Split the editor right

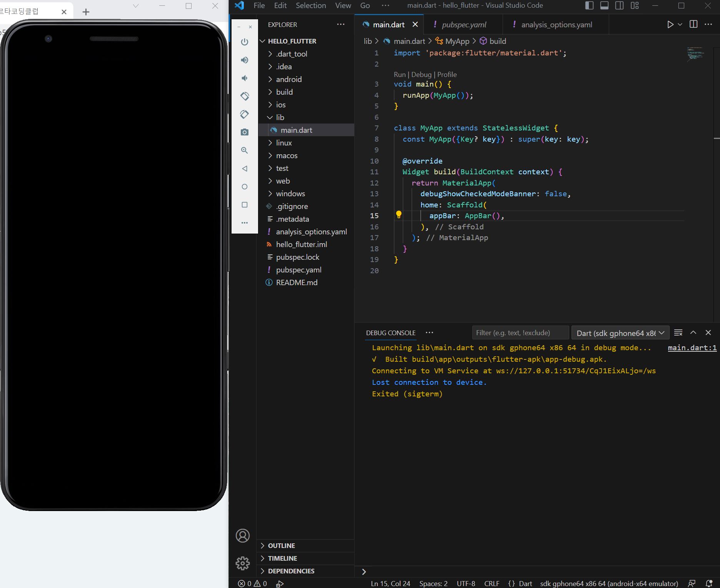click(x=693, y=24)
